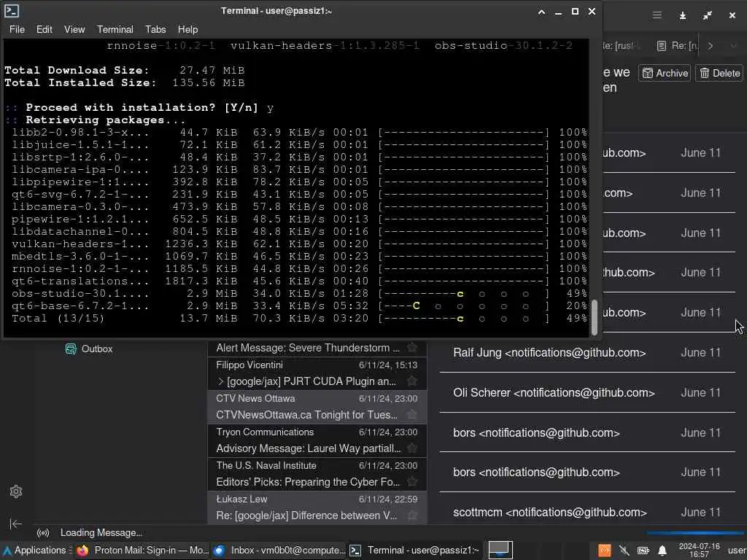Click the Outbox folder icon
The width and height of the screenshot is (747, 560).
tap(71, 349)
